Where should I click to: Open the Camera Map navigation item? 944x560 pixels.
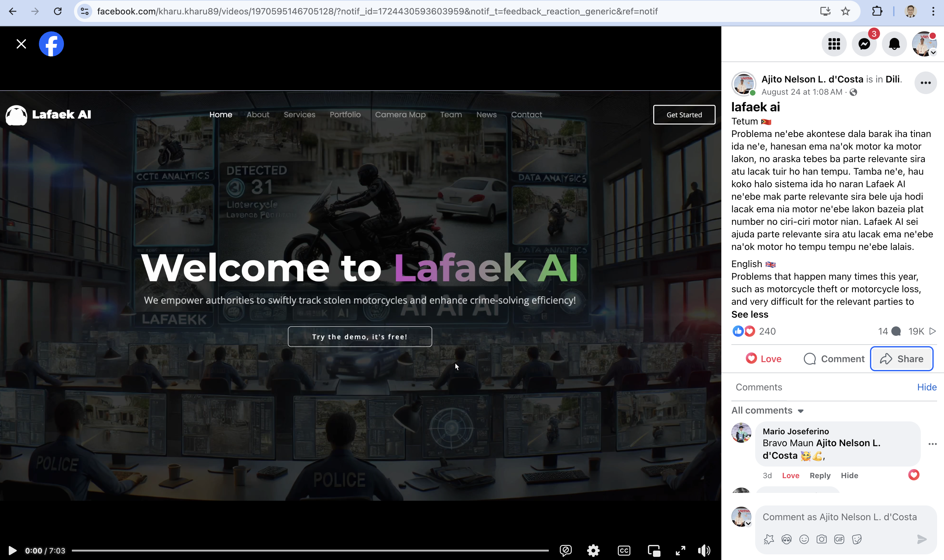point(400,114)
